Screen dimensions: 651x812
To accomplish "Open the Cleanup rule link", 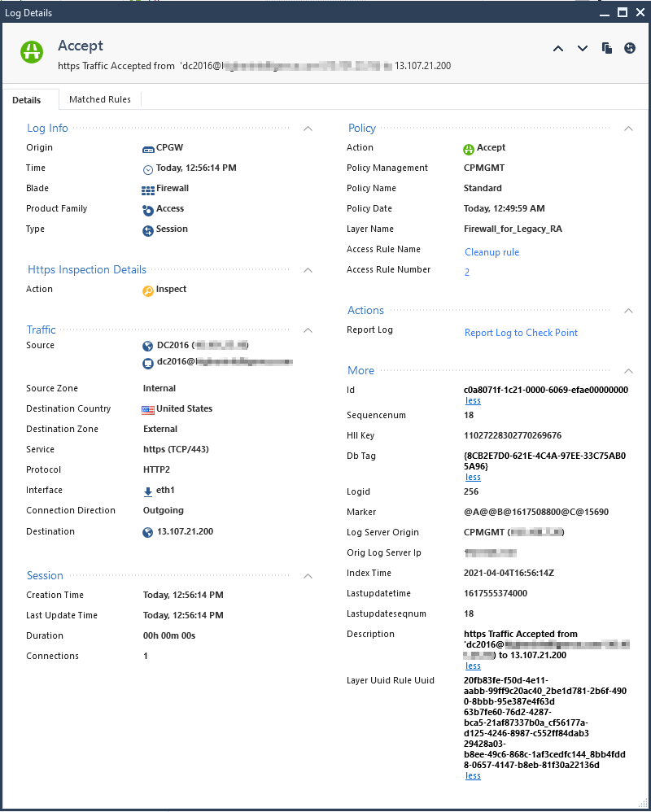I will (x=492, y=252).
